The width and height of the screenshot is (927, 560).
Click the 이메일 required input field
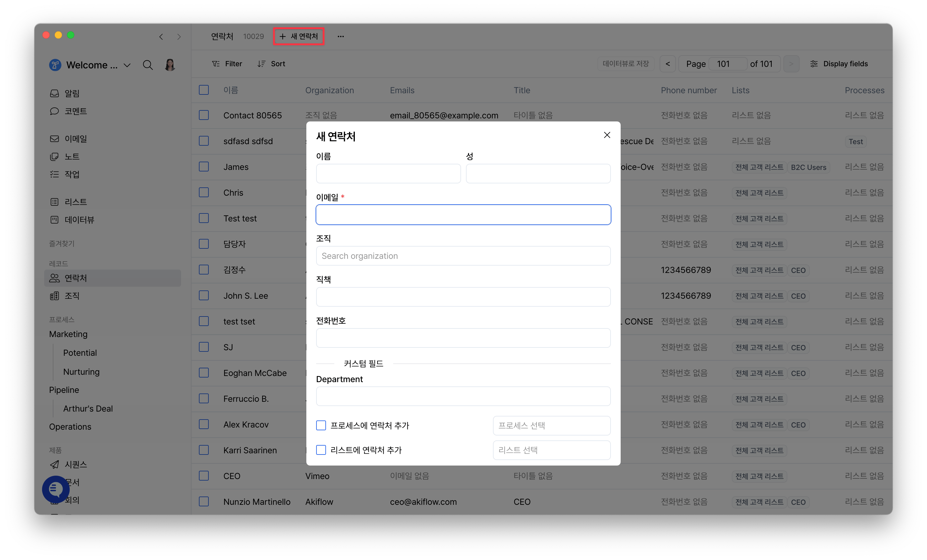click(x=463, y=215)
